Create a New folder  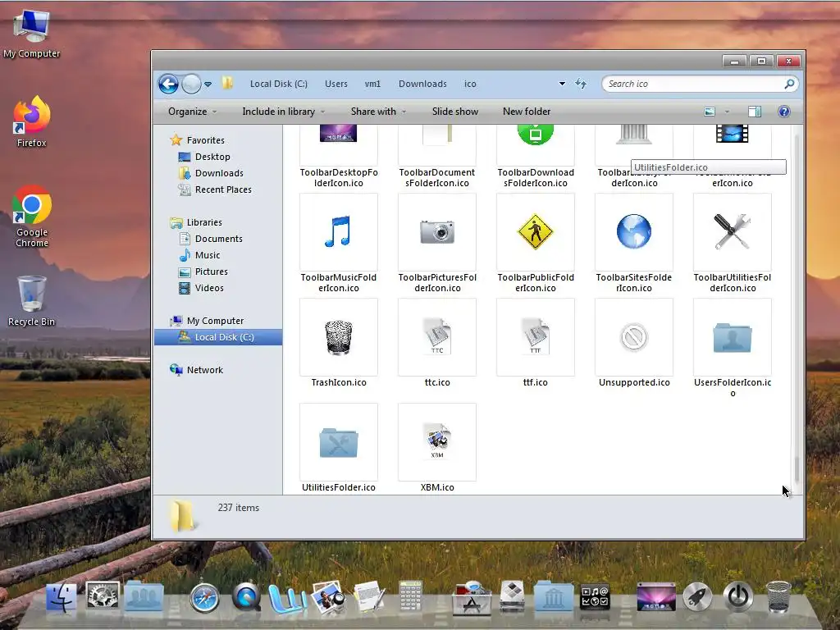[x=526, y=112]
